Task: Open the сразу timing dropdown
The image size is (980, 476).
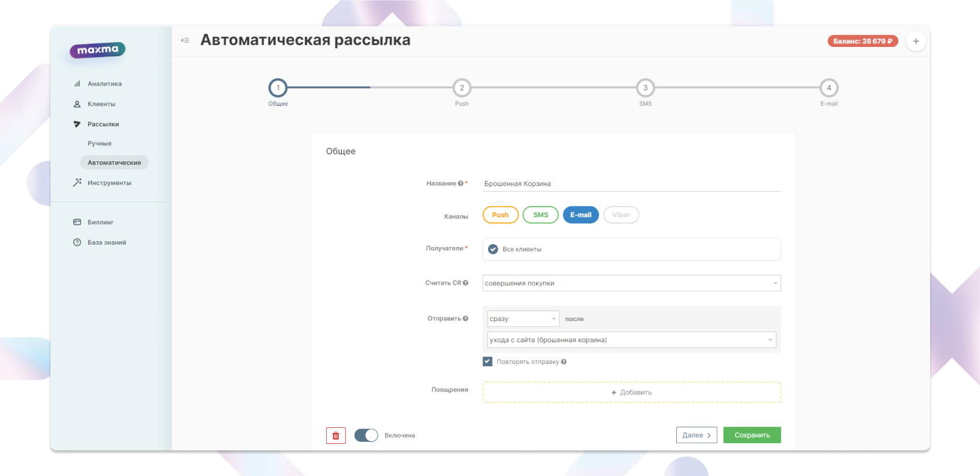Action: tap(523, 319)
